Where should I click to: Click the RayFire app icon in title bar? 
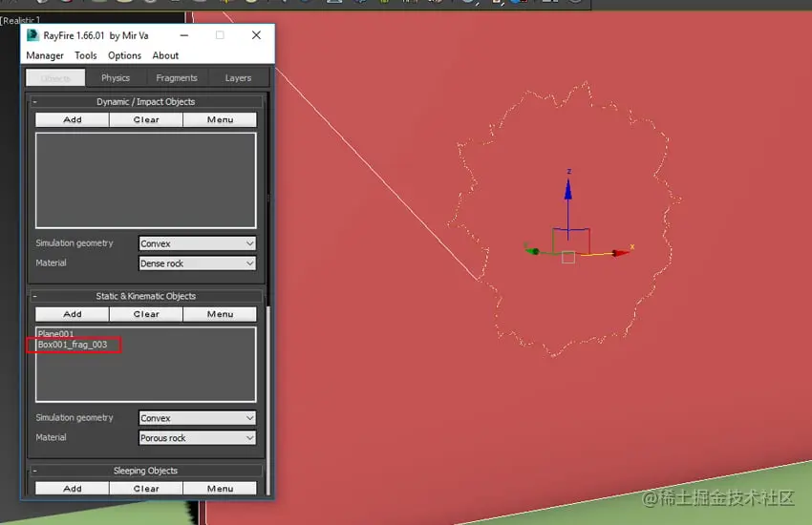[x=32, y=35]
